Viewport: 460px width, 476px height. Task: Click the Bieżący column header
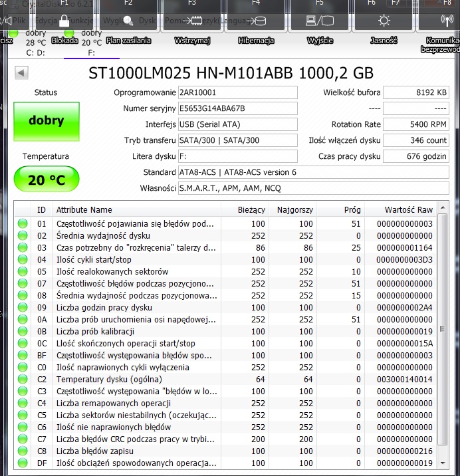click(x=245, y=210)
